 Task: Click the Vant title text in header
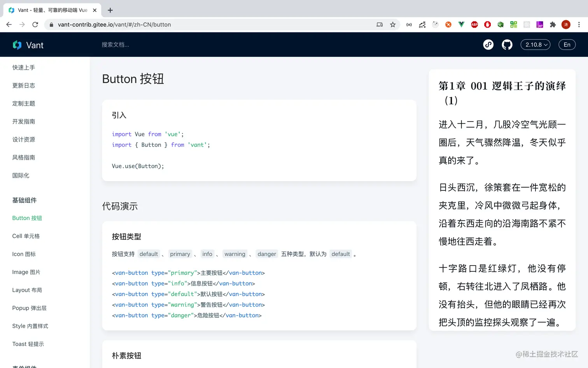(35, 45)
